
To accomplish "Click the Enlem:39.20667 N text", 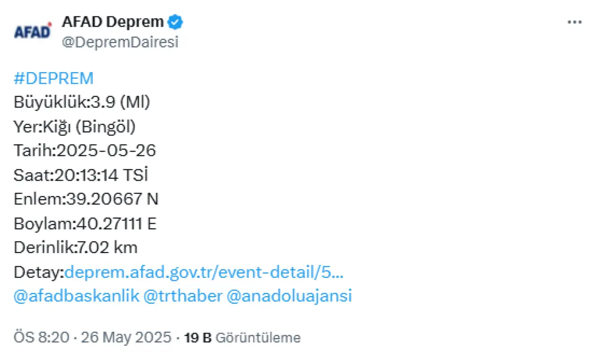I will (86, 199).
